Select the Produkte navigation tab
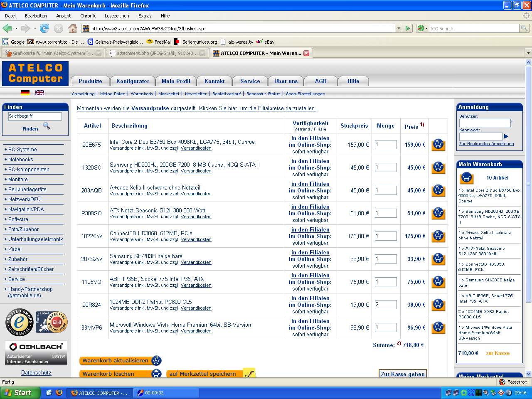 point(90,81)
